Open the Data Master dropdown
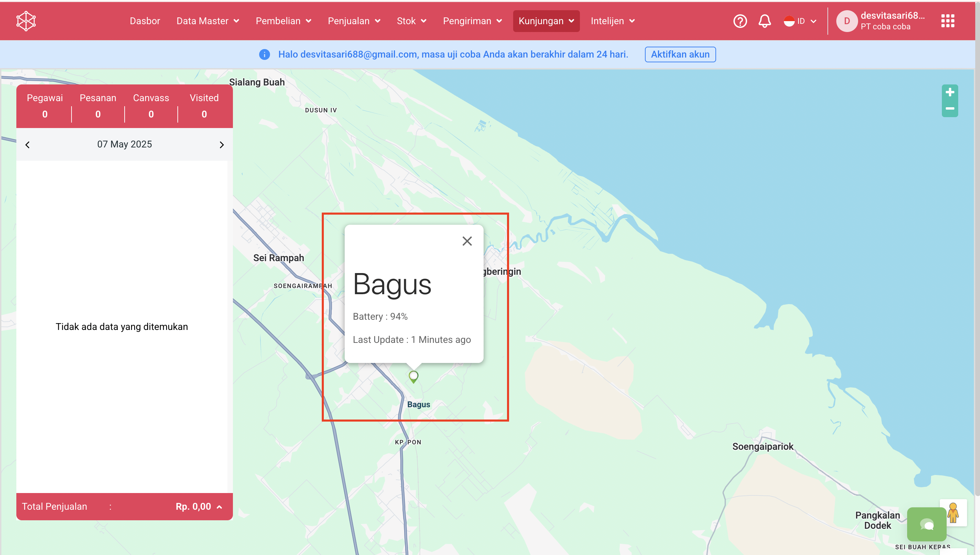The height and width of the screenshot is (555, 980). [207, 21]
